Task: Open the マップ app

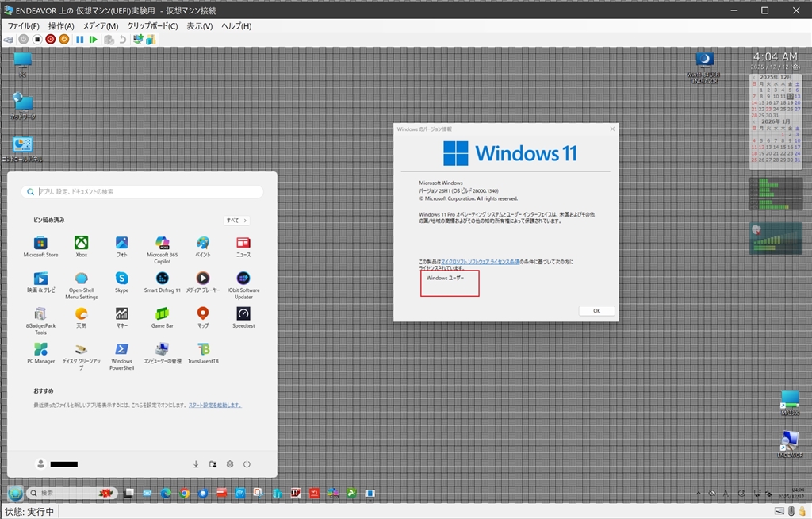Action: 203,318
